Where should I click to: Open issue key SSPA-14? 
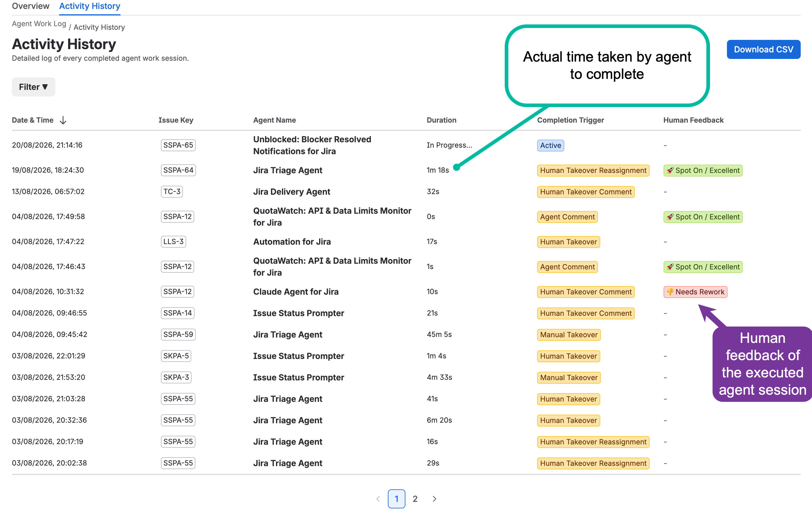178,313
